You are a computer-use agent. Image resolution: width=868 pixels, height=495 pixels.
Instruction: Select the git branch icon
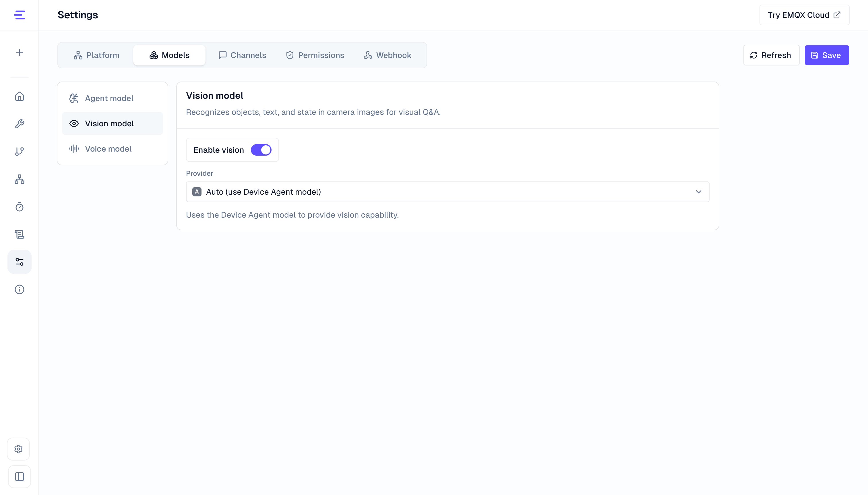(19, 152)
